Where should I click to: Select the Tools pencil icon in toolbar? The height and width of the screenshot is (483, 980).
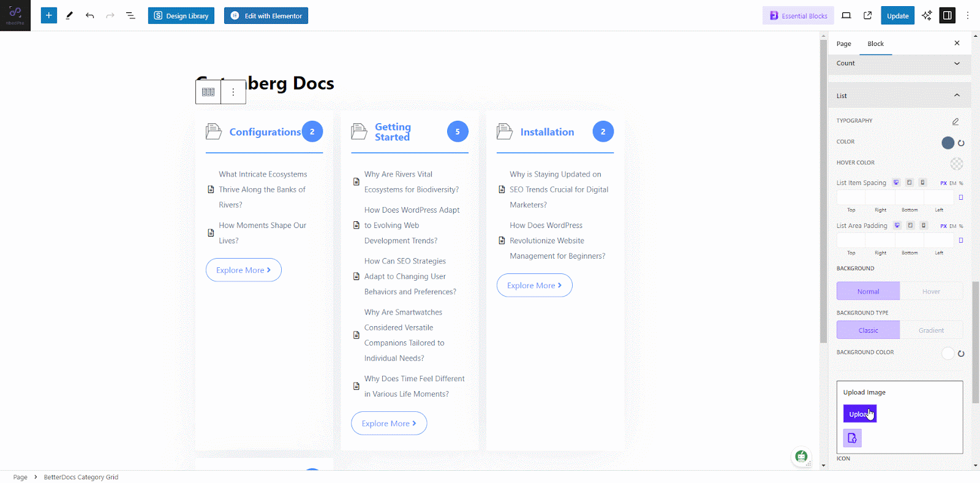click(69, 15)
